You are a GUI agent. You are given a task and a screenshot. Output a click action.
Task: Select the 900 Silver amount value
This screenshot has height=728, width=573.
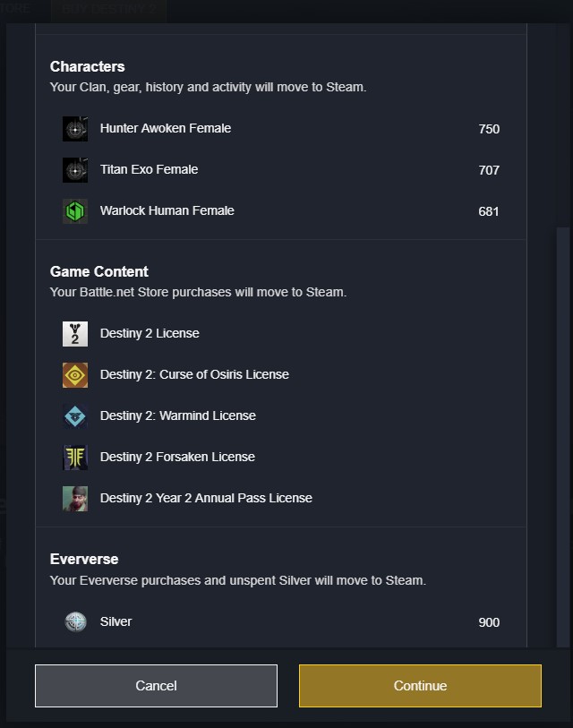pos(489,621)
